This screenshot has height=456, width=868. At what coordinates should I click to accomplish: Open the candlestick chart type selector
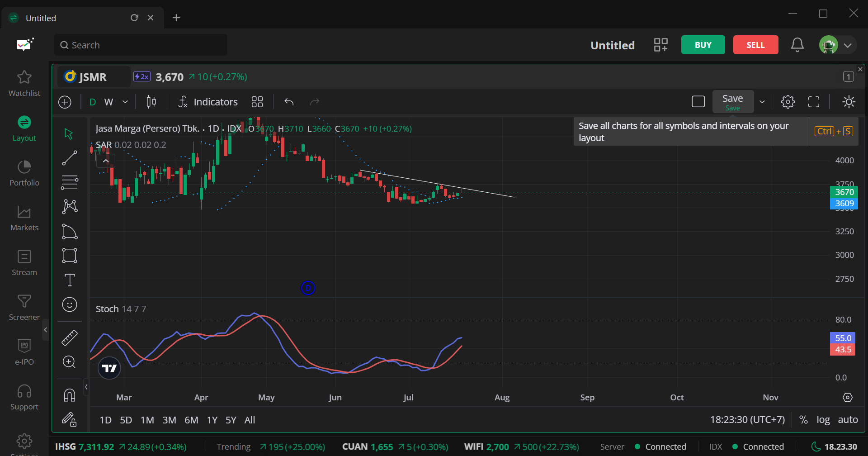151,102
